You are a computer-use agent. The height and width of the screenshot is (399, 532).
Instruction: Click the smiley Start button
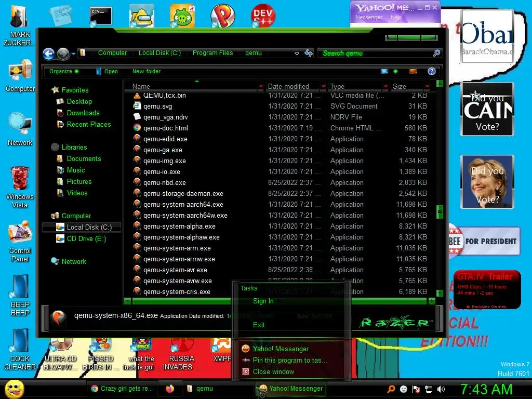click(x=14, y=389)
